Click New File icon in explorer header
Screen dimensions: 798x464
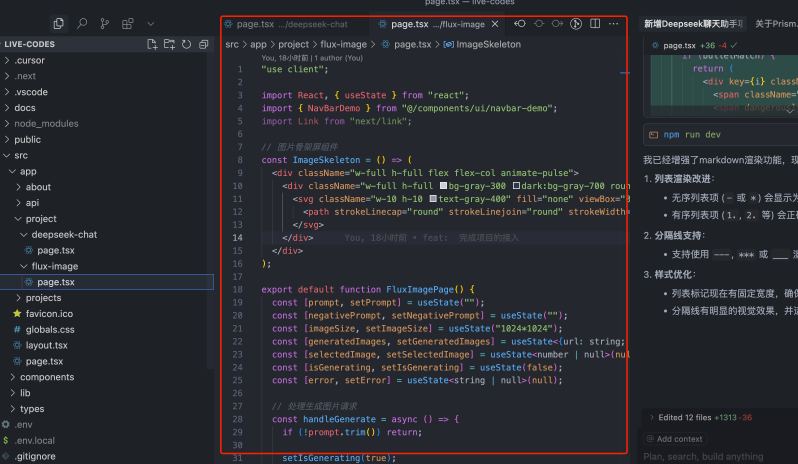click(x=152, y=44)
